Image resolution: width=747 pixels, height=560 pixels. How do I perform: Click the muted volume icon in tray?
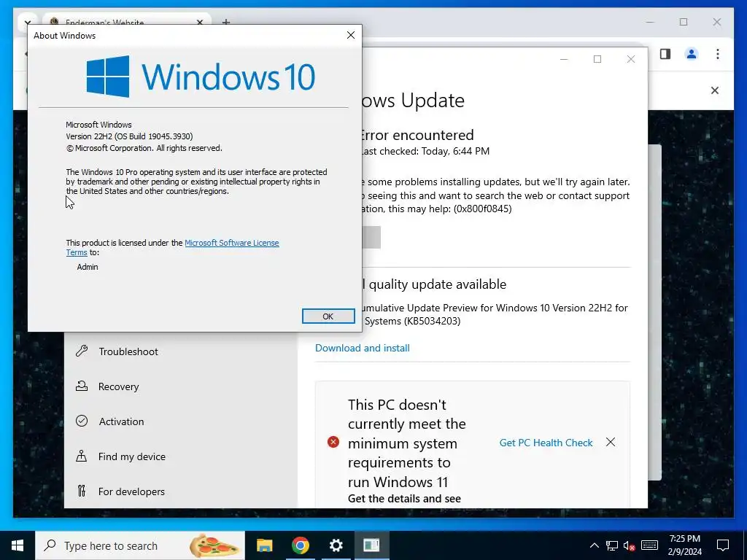coord(630,545)
